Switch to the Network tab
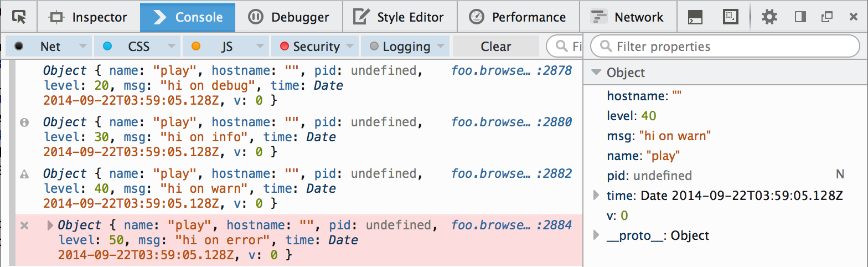Screen dimensions: 868x267 628,17
